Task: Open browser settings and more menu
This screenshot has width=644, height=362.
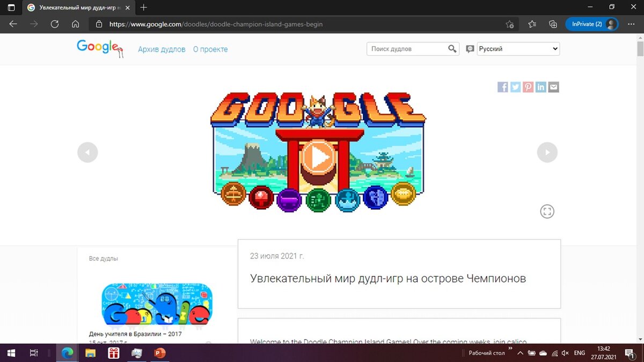Action: click(x=632, y=24)
